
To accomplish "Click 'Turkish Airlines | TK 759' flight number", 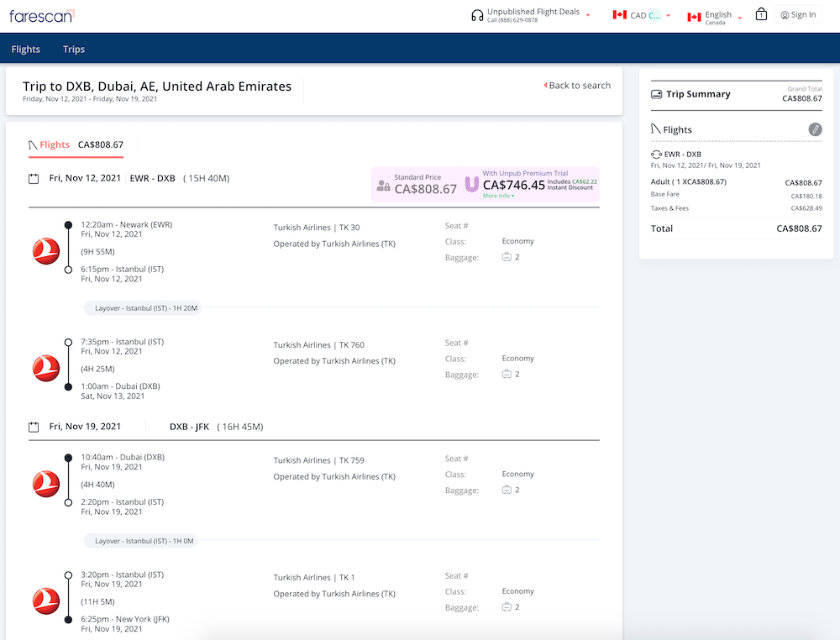I will pyautogui.click(x=318, y=460).
